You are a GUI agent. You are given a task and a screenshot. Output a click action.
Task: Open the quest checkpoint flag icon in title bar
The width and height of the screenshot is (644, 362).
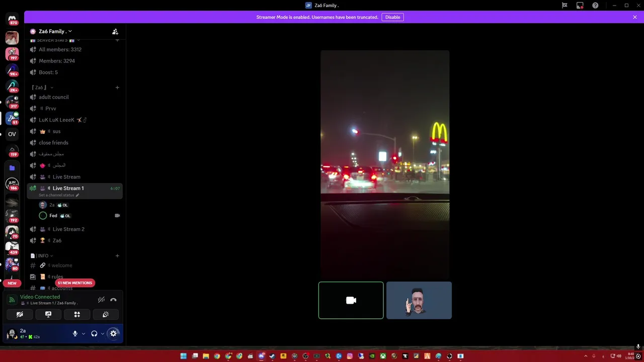click(x=565, y=5)
